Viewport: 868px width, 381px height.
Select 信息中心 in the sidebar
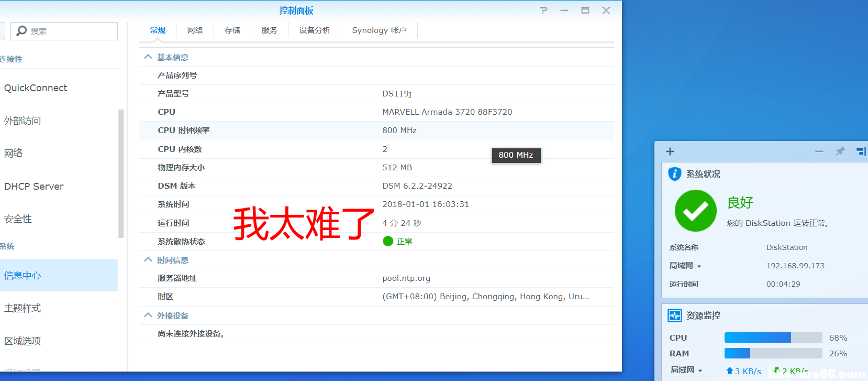click(59, 275)
